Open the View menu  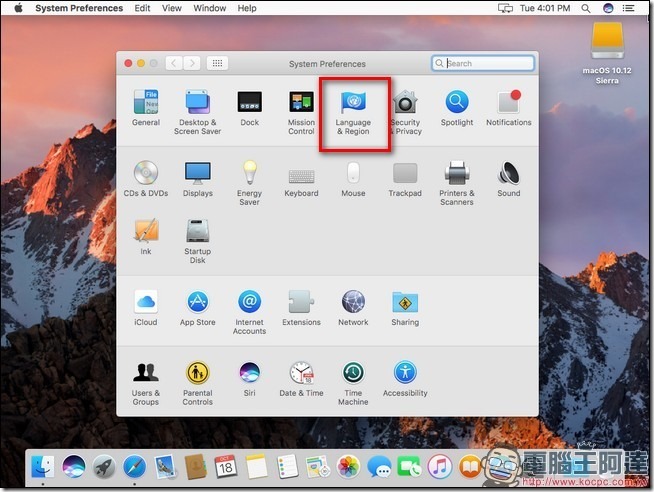(171, 8)
